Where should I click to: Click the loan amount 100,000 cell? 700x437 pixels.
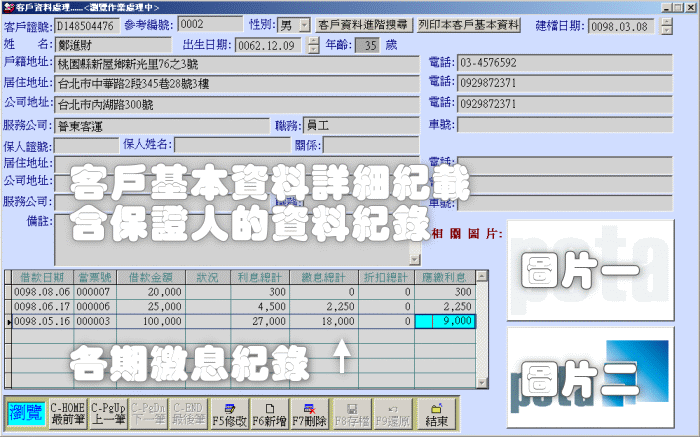(151, 321)
